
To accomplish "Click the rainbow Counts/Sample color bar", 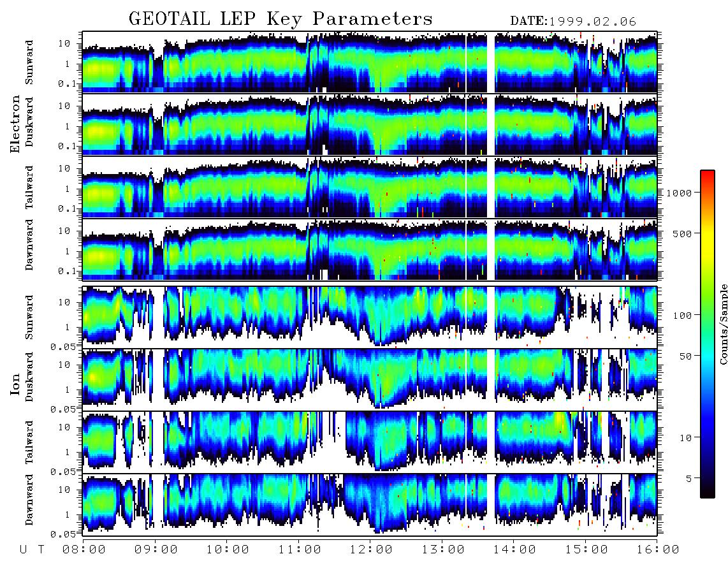I will pyautogui.click(x=707, y=334).
